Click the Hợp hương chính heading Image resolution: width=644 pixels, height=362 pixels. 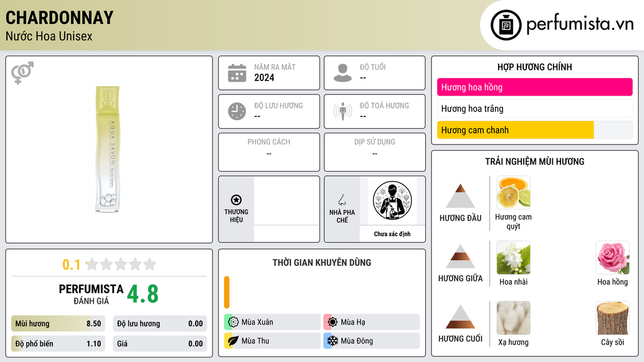tap(535, 67)
